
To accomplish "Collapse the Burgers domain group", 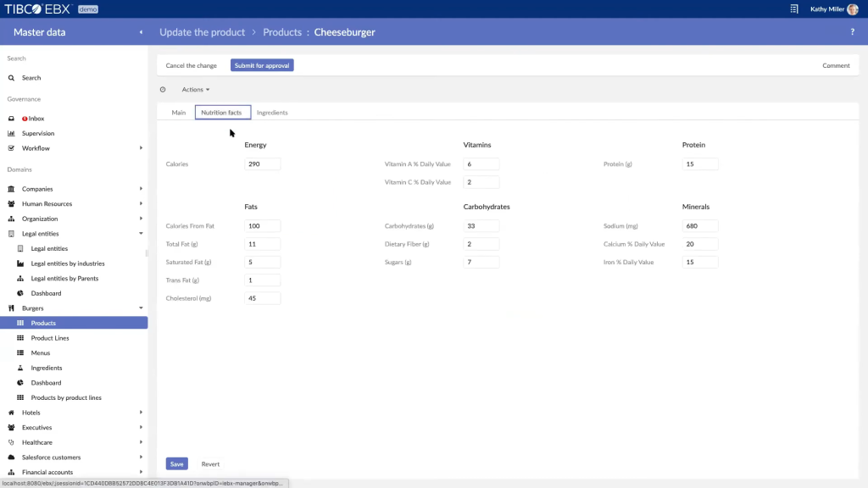I will 141,308.
